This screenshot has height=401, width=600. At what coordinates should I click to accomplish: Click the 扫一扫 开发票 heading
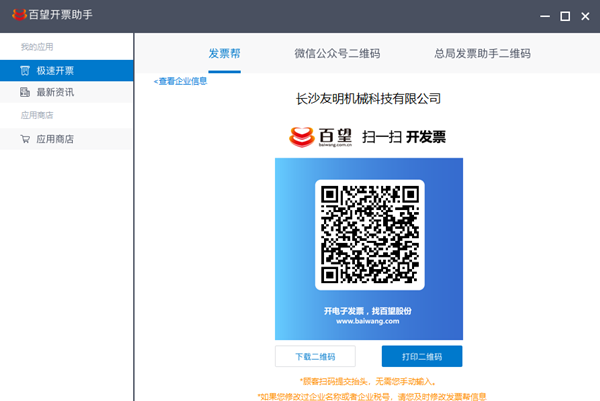404,137
